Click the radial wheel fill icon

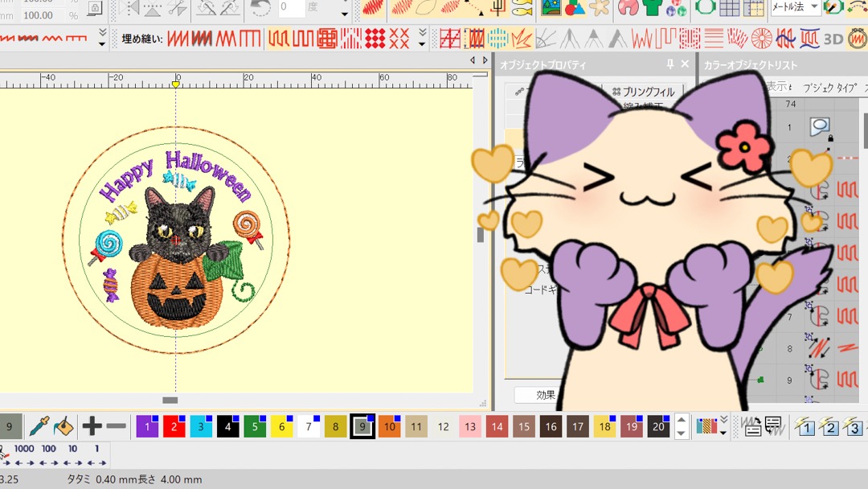(762, 39)
